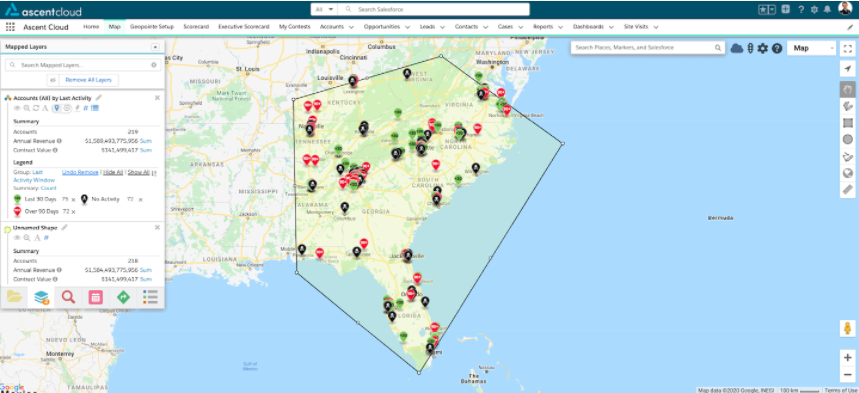The width and height of the screenshot is (859, 393).
Task: Open the App Launcher grid icon
Action: point(10,27)
